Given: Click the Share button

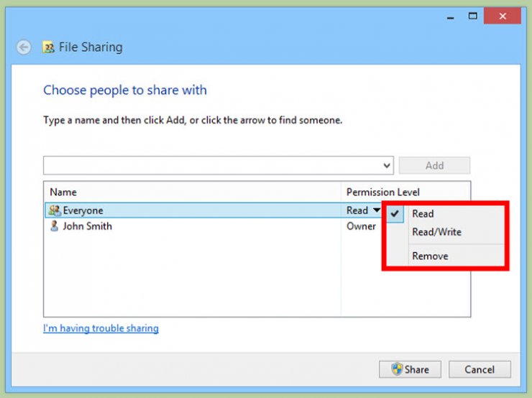Looking at the screenshot, I should [410, 369].
